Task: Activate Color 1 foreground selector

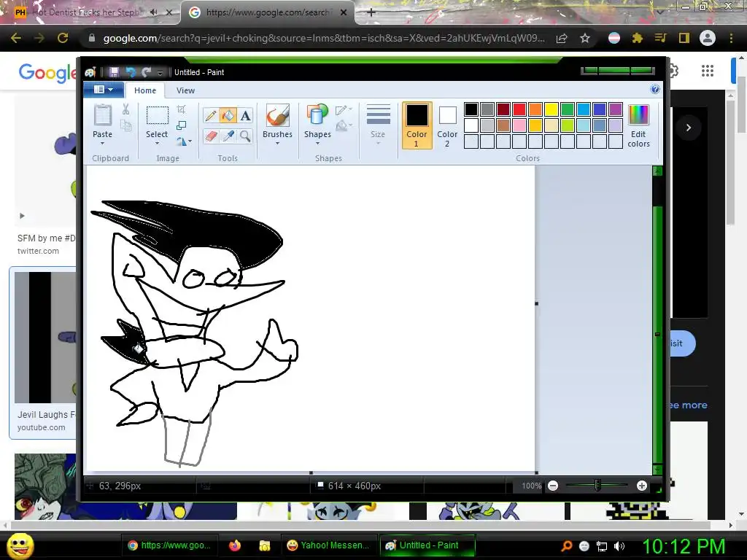Action: click(417, 125)
